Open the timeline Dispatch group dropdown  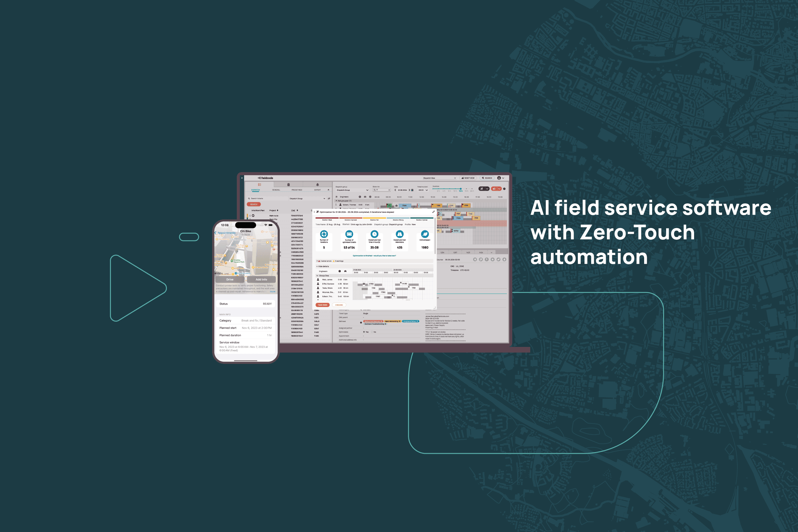pos(352,190)
